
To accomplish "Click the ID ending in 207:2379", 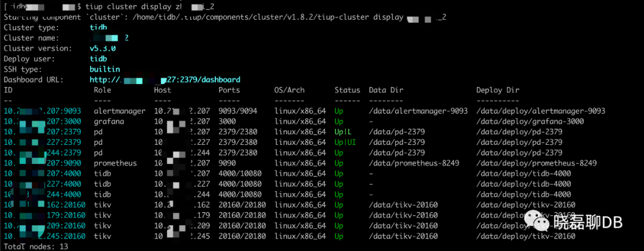I will point(42,132).
